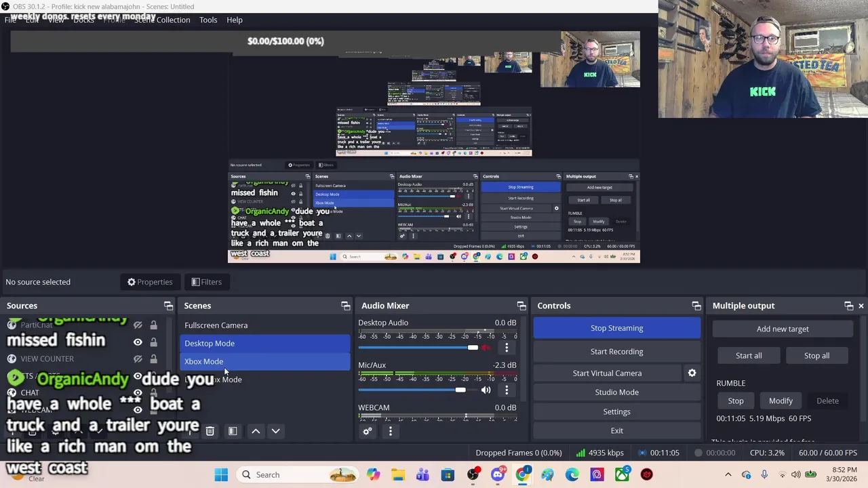
Task: Open advanced audio properties gear
Action: click(x=368, y=431)
